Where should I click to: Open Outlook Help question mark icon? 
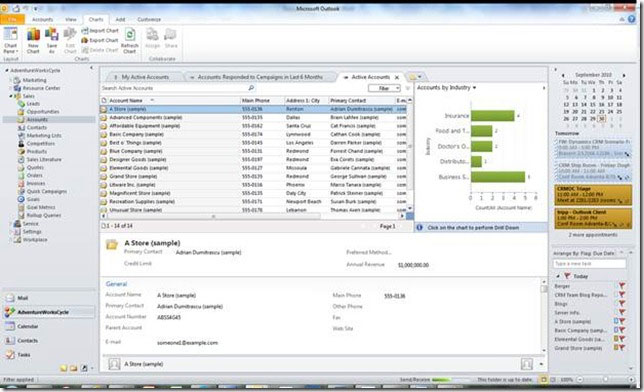point(631,19)
